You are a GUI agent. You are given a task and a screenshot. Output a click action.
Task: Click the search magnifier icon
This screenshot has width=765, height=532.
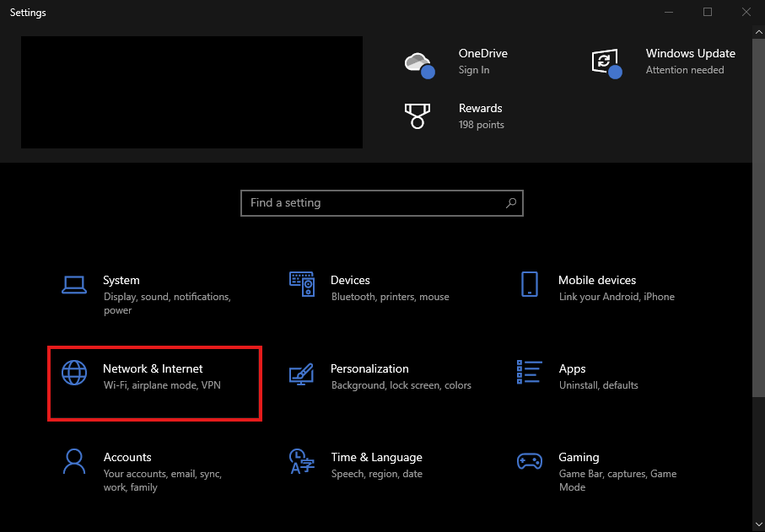pyautogui.click(x=511, y=203)
